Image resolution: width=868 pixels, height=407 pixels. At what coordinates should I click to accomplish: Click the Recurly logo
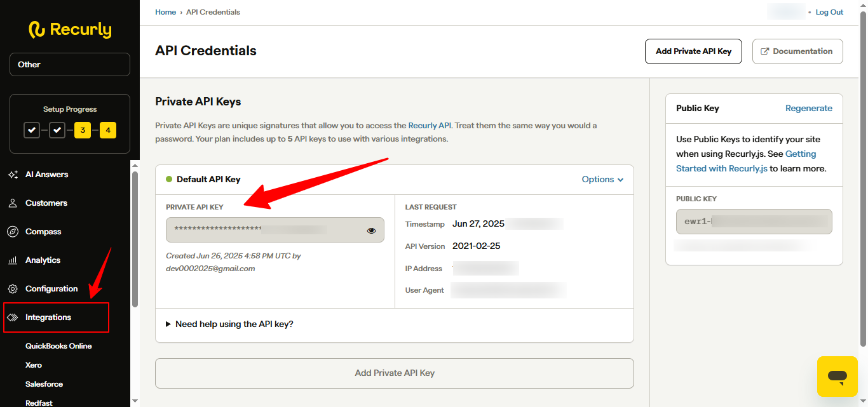70,29
